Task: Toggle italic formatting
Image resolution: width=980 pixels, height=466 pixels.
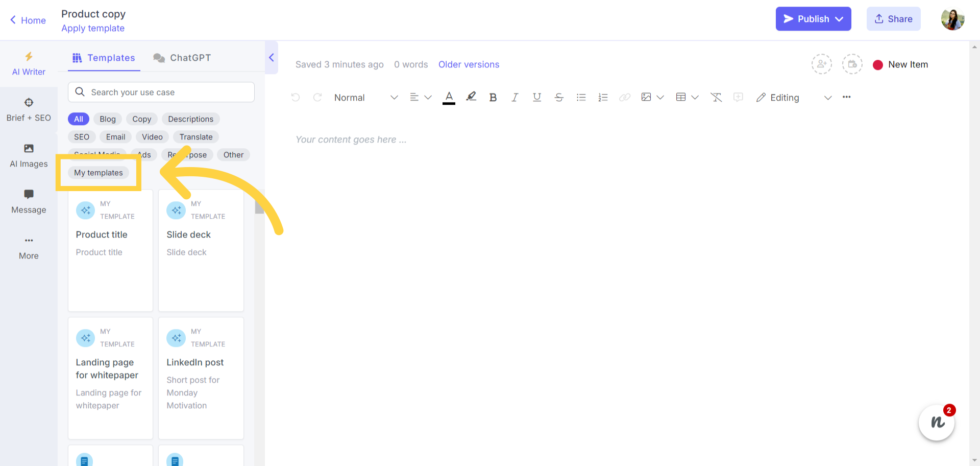Action: point(514,97)
